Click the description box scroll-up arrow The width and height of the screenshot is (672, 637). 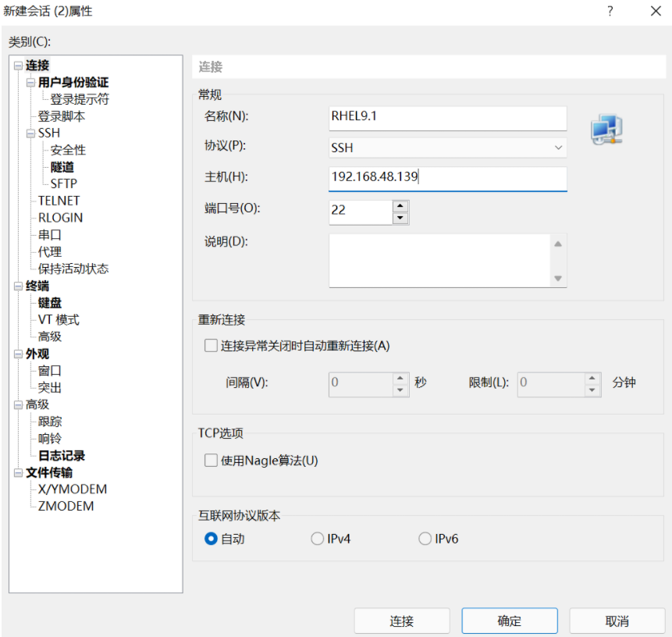[558, 244]
